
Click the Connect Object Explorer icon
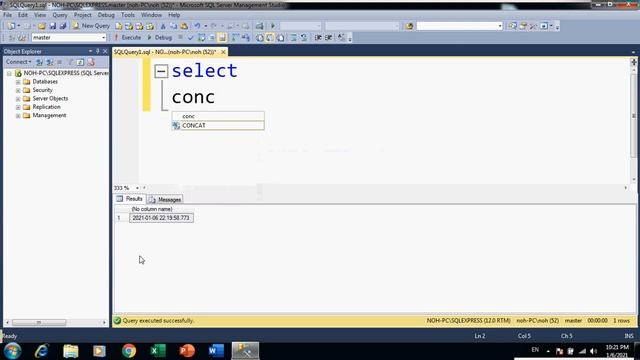click(x=40, y=62)
